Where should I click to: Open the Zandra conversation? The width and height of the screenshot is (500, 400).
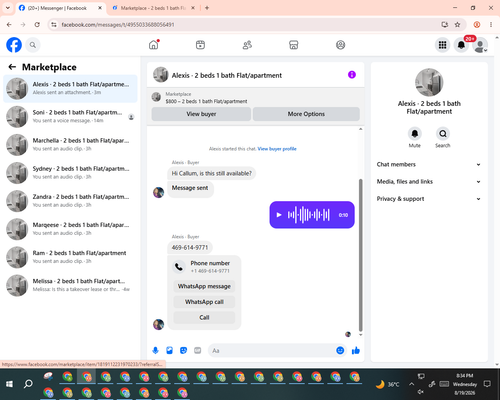(70, 201)
